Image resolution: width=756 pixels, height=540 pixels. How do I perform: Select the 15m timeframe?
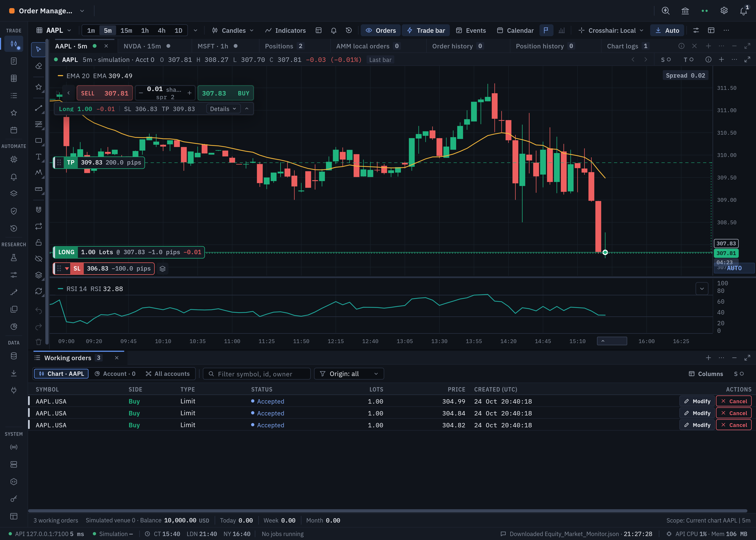126,30
